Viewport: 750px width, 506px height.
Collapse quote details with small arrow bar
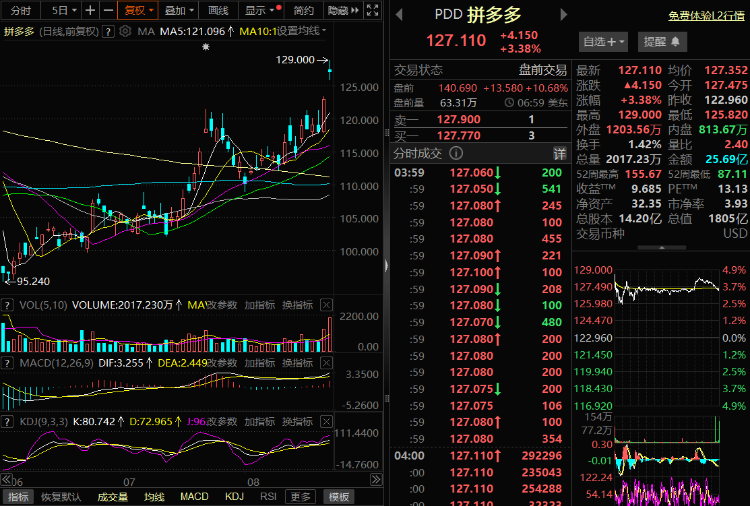pyautogui.click(x=662, y=248)
